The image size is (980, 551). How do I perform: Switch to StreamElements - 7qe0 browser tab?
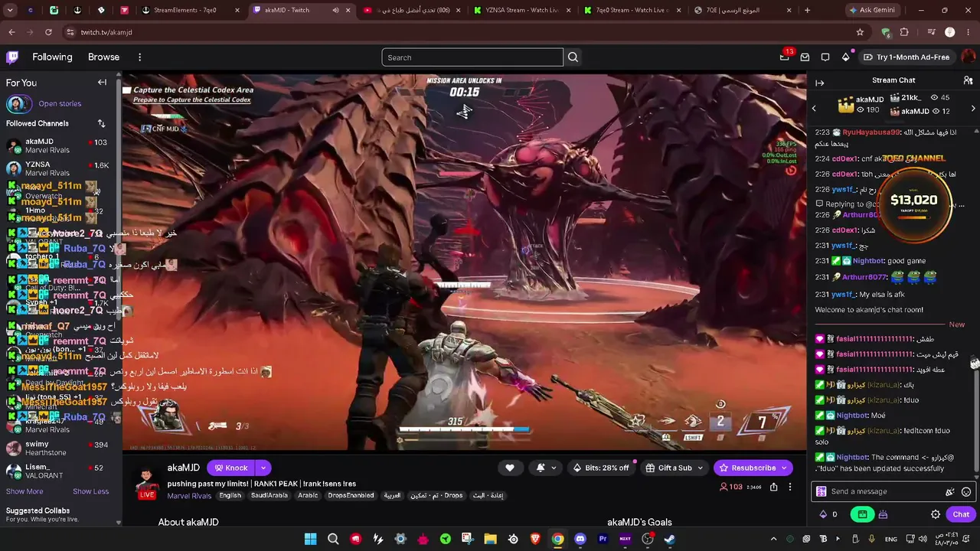pyautogui.click(x=191, y=10)
